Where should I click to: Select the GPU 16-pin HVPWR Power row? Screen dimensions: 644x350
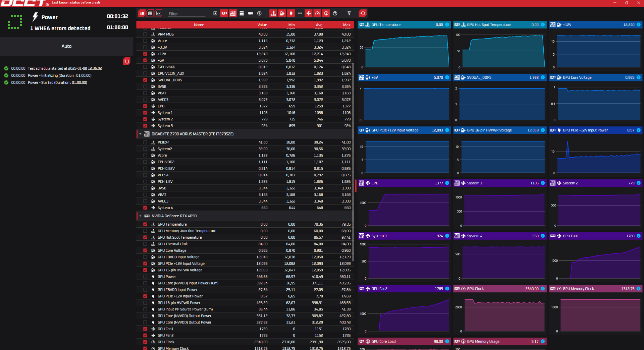245,303
